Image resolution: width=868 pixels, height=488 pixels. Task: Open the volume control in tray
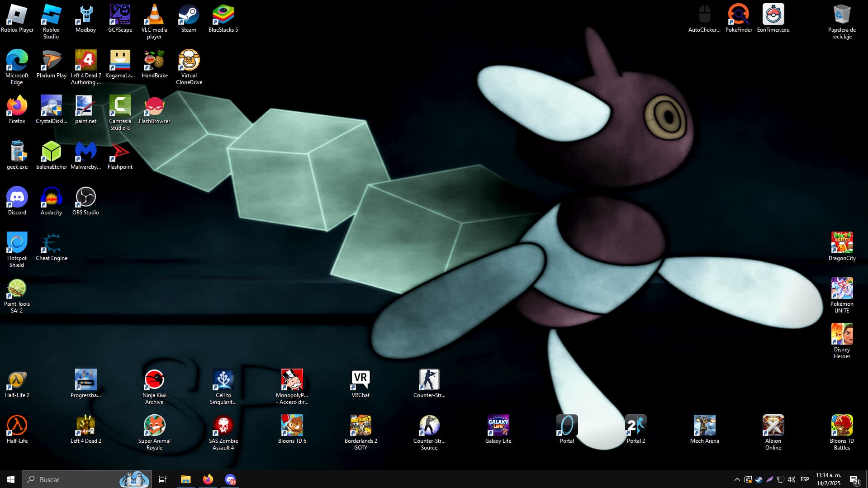[791, 479]
